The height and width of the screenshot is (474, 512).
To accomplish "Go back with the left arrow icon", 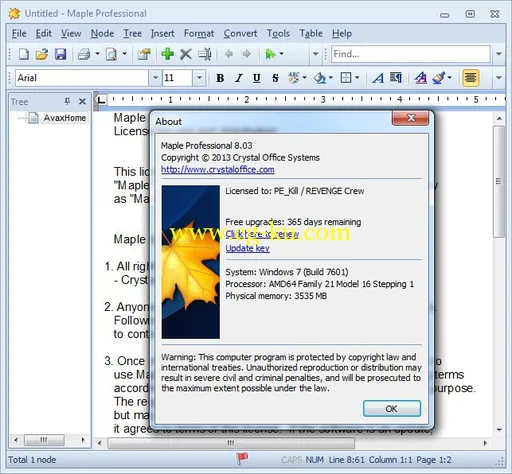I will pos(229,54).
